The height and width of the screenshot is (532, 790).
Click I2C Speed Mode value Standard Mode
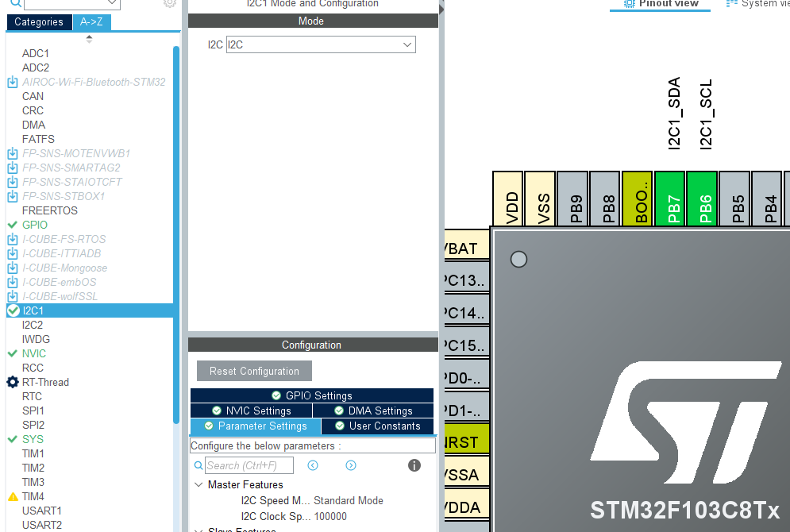pos(348,500)
